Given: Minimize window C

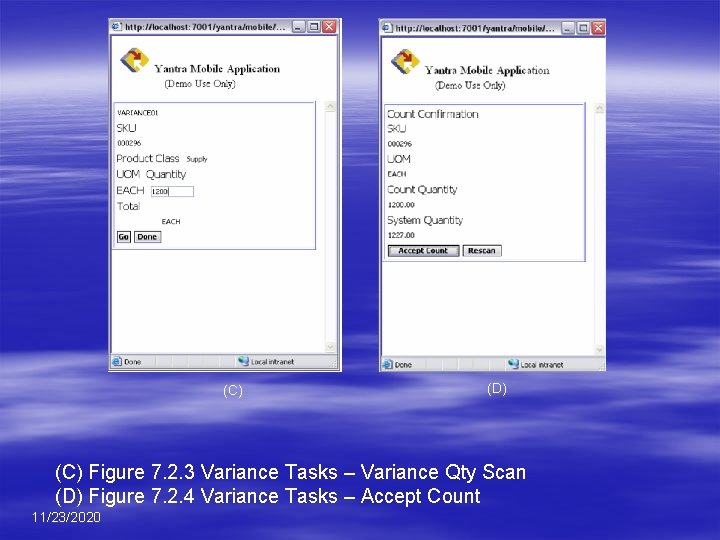Looking at the screenshot, I should click(298, 27).
